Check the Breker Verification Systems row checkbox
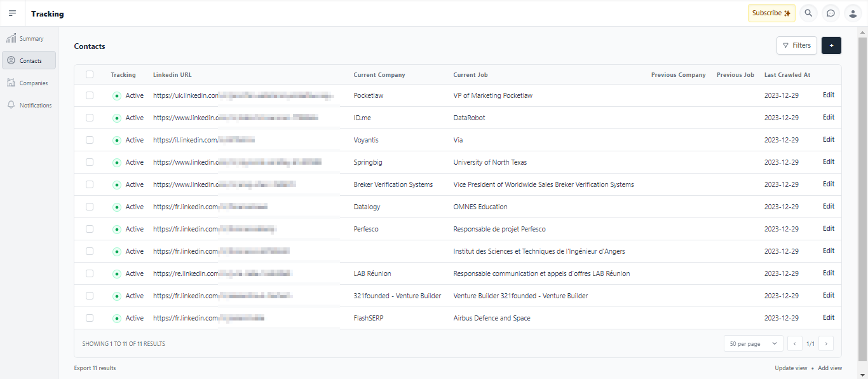Screen dimensions: 868x379 [x=90, y=184]
